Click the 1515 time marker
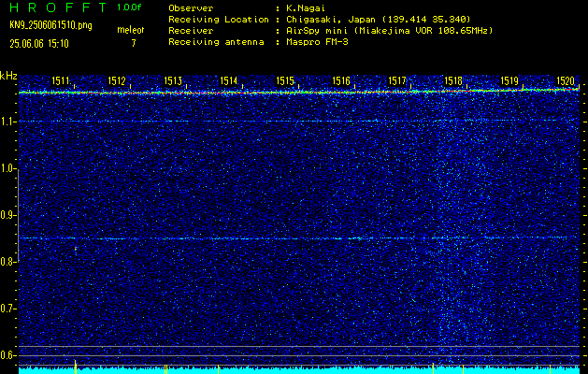588x374 pixels. (x=285, y=80)
